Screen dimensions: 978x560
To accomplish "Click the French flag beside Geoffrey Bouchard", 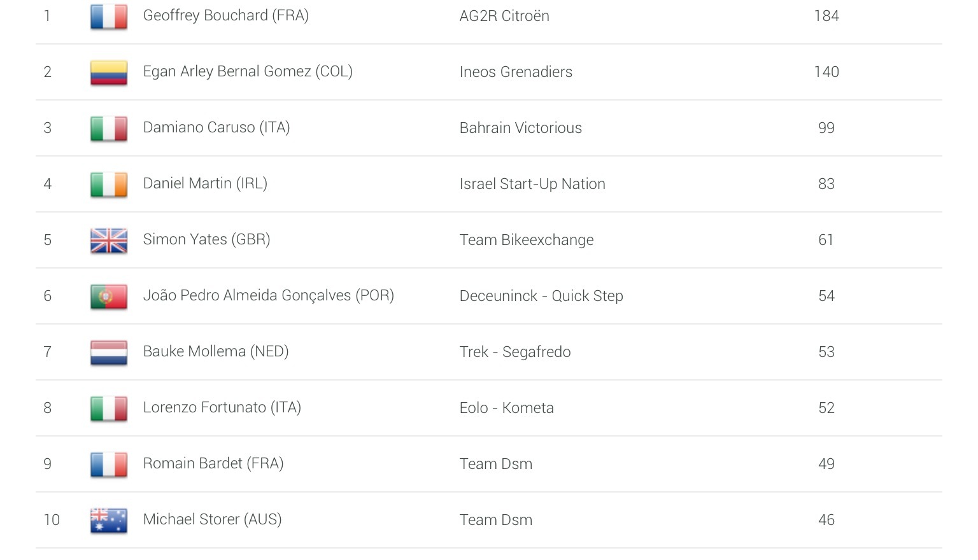I will (109, 17).
